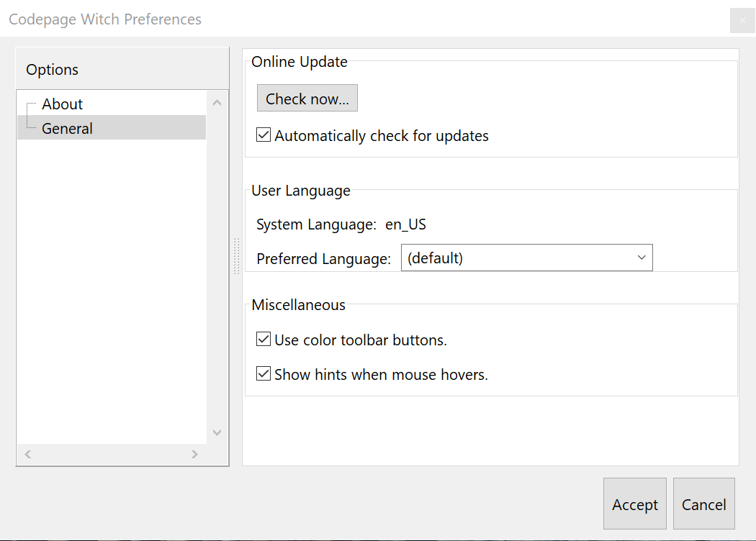
Task: Click the Miscellaneous group heading
Action: [x=298, y=305]
